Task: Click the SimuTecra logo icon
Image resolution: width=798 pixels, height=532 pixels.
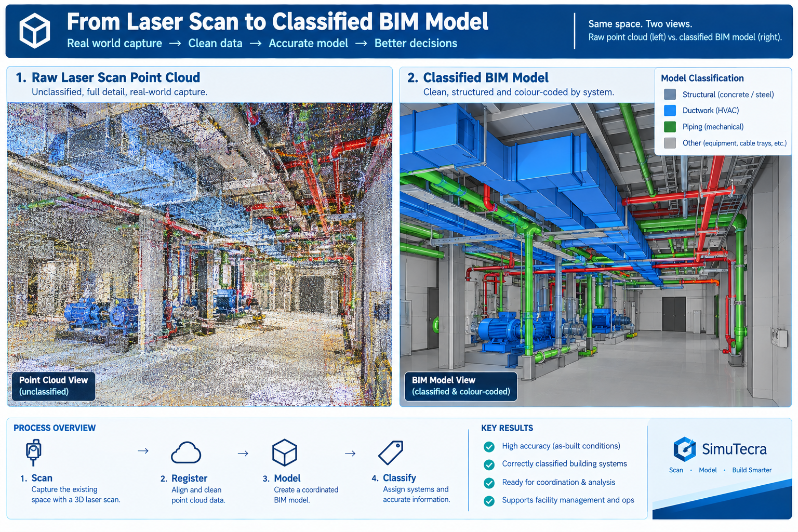Action: point(685,449)
